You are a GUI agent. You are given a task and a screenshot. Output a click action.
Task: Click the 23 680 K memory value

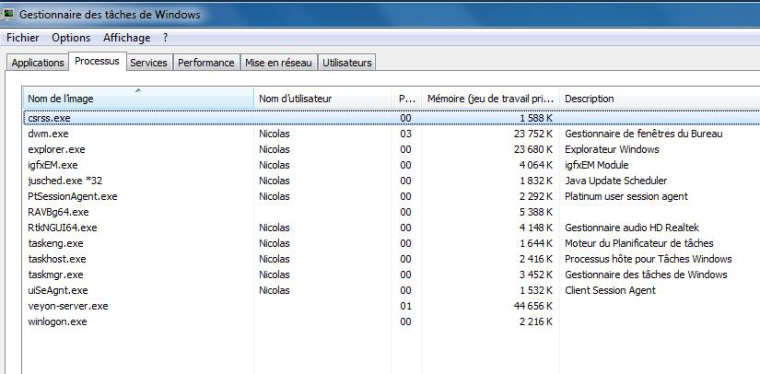coord(533,149)
